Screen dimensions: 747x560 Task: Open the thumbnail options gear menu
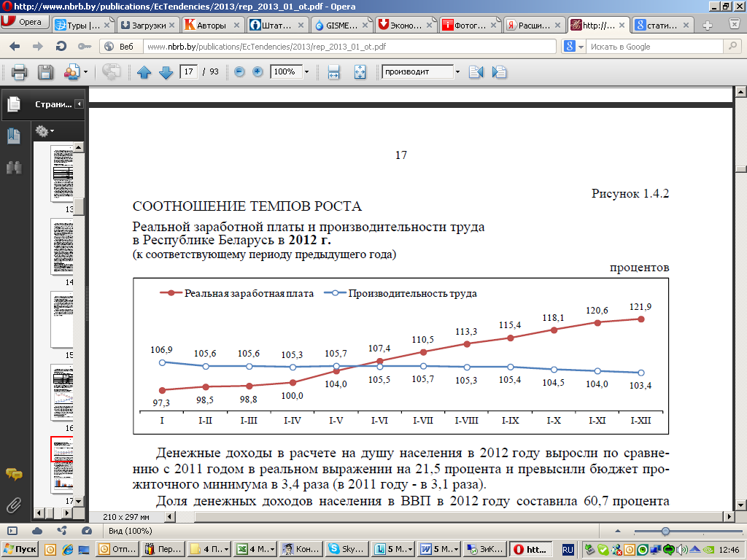(x=44, y=131)
